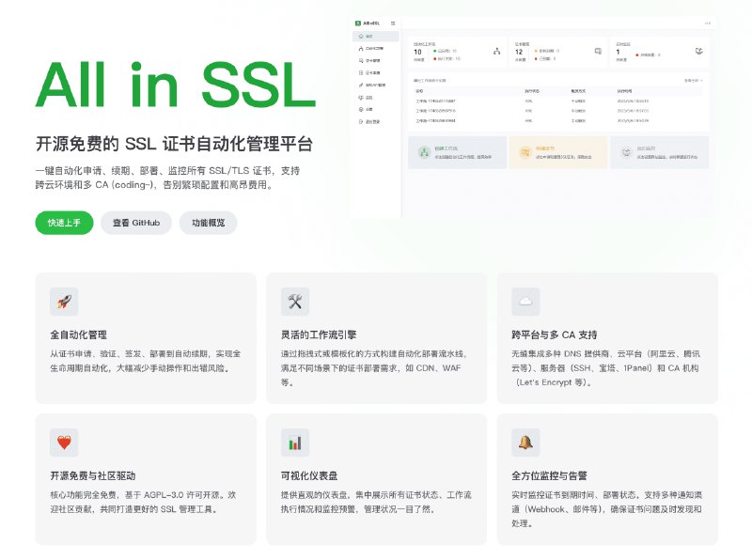The height and width of the screenshot is (560, 752).
Task: Collapse the sidebar using the hamburger toggle
Action: 394,23
